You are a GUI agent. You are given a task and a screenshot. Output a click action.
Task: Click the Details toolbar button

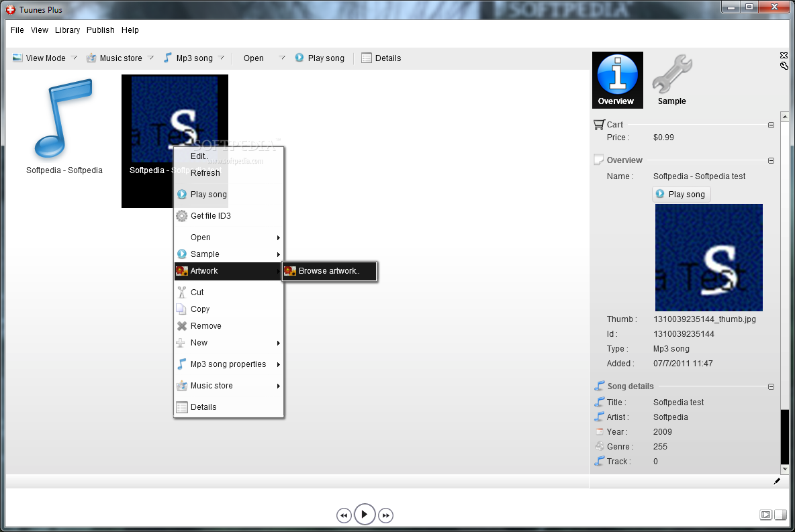click(x=381, y=58)
